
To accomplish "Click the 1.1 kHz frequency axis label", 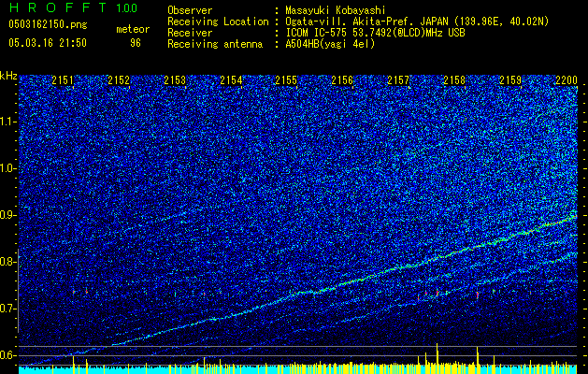I will (8, 122).
